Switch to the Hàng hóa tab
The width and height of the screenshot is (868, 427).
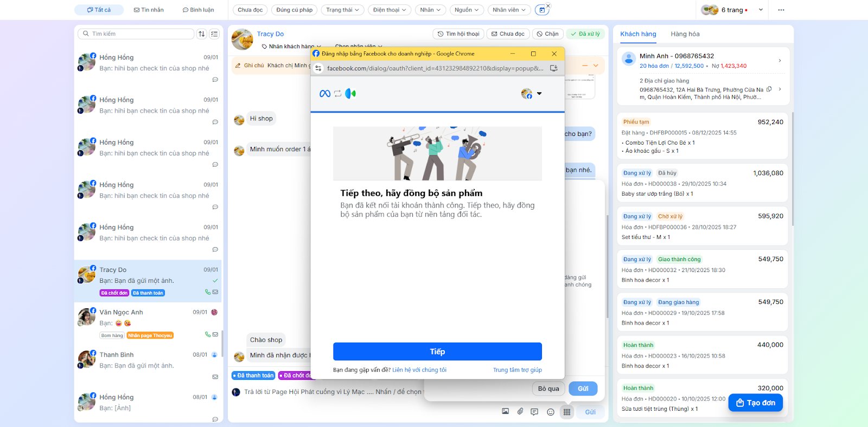tap(685, 34)
